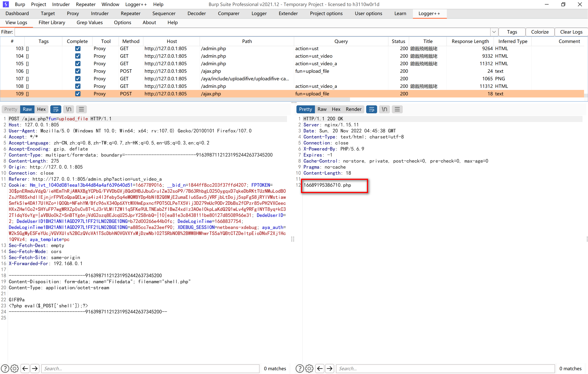Image resolution: width=588 pixels, height=374 pixels.
Task: Click response search help question icon
Action: coord(300,368)
